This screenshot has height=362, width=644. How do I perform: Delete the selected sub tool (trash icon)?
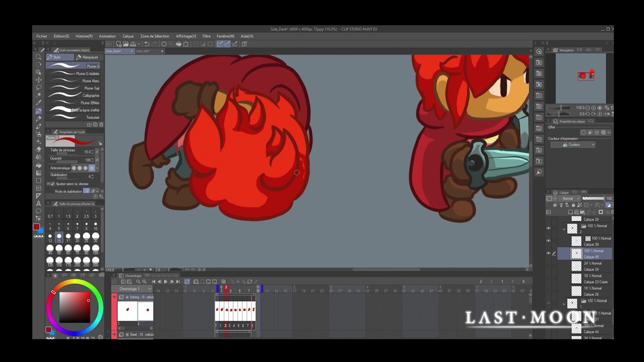pos(101,125)
